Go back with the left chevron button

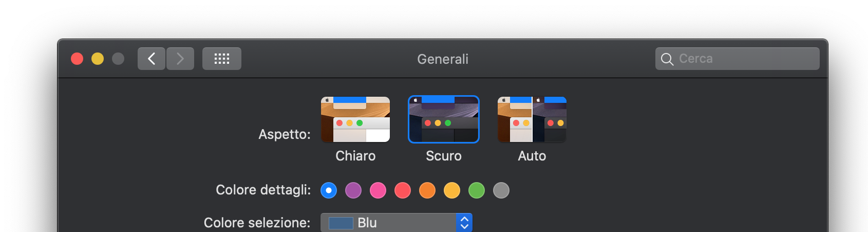[152, 59]
